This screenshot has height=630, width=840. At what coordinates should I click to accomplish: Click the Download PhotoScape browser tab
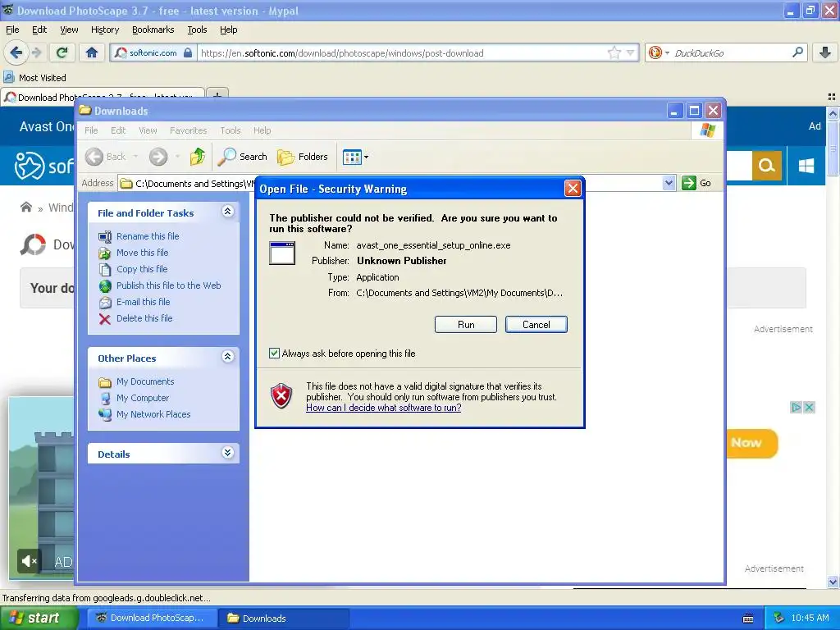click(103, 97)
